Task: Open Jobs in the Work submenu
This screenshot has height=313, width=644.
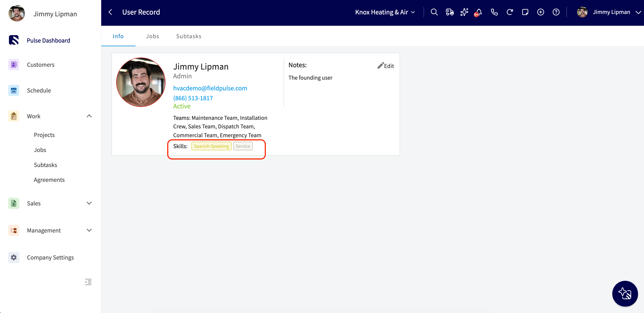Action: tap(40, 150)
